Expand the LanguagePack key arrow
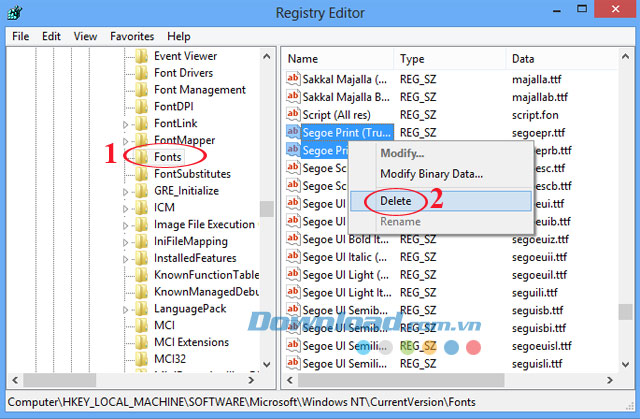Viewport: 640px width, 419px height. [x=126, y=309]
